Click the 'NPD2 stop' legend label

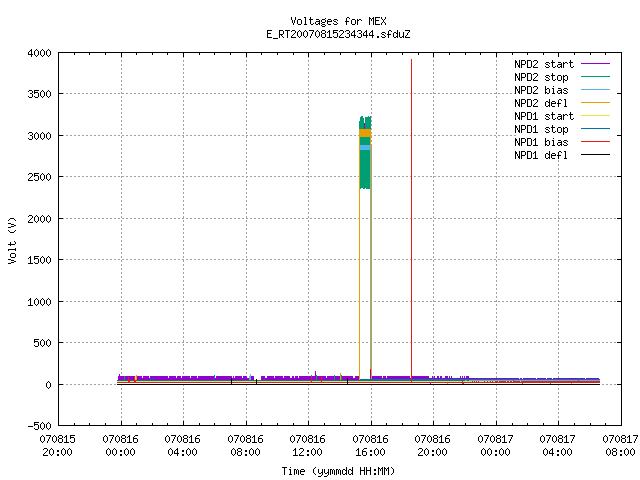[541, 77]
